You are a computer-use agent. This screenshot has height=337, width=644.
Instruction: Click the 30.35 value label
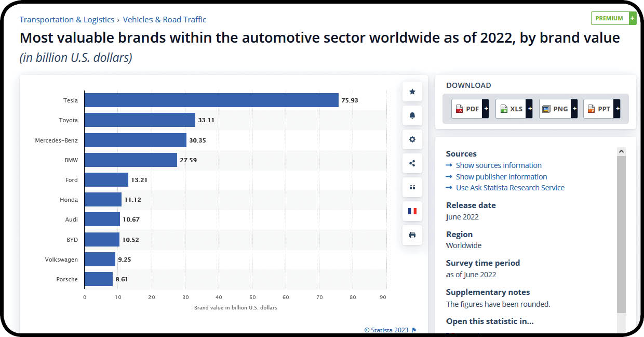click(x=197, y=140)
